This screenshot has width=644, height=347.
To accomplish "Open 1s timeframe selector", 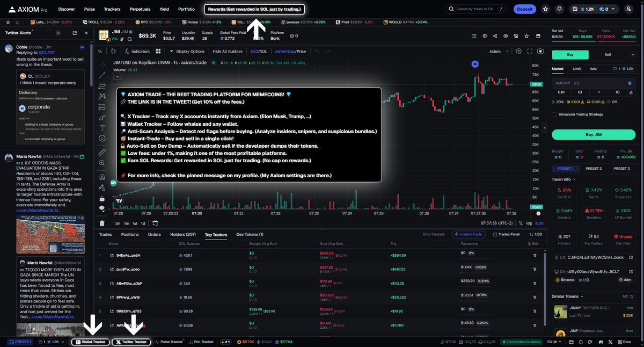I will [x=100, y=52].
